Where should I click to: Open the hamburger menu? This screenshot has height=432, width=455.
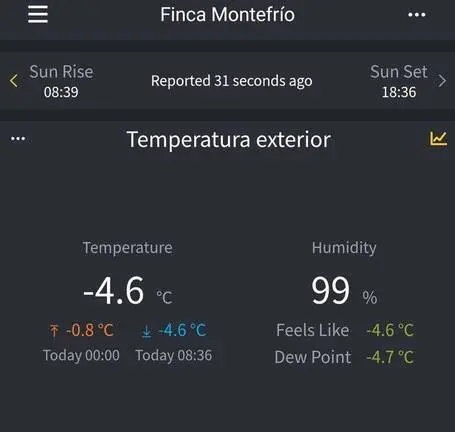click(x=38, y=14)
